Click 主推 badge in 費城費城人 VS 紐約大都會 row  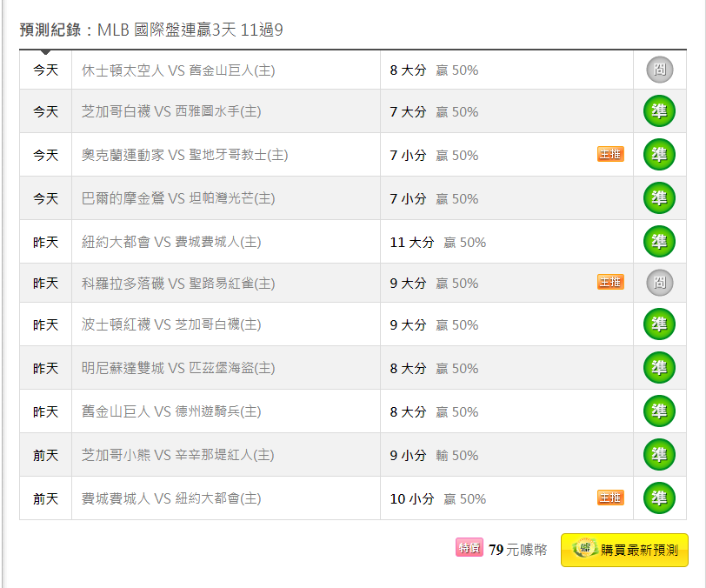(x=610, y=498)
